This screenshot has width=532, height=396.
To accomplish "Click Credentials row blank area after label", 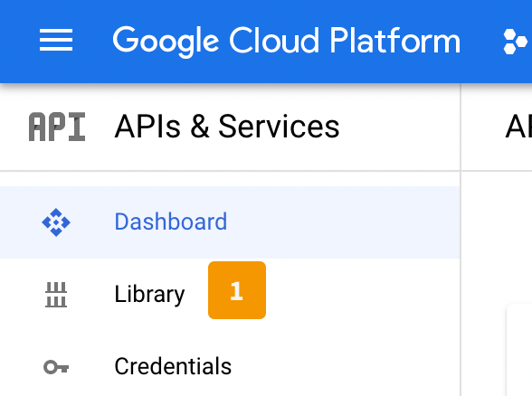I will (x=346, y=366).
